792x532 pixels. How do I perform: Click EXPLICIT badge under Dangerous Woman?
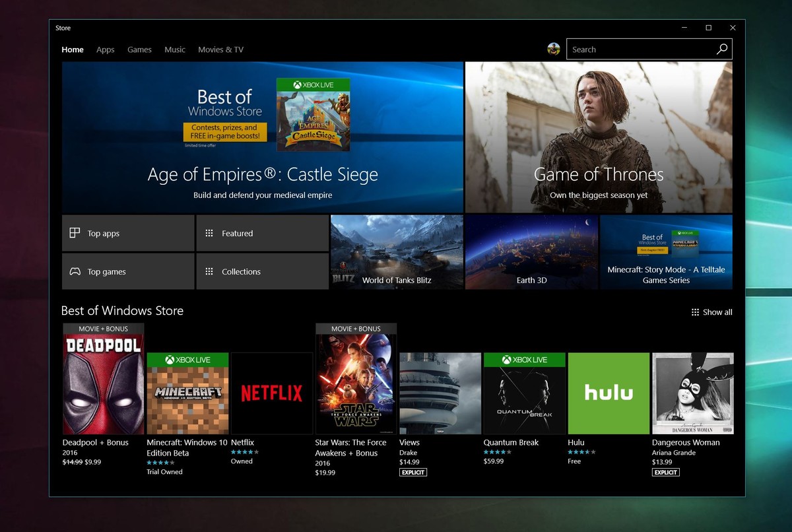666,472
